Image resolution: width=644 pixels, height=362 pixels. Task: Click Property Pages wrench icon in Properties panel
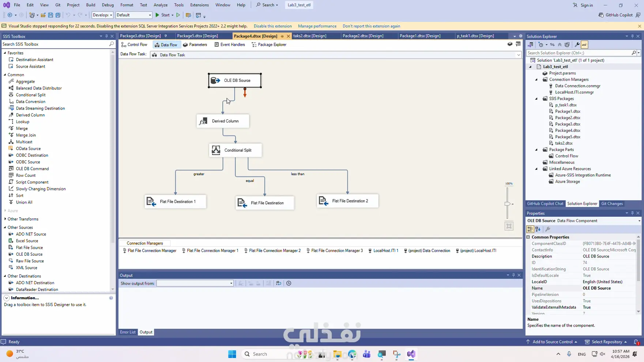click(547, 229)
